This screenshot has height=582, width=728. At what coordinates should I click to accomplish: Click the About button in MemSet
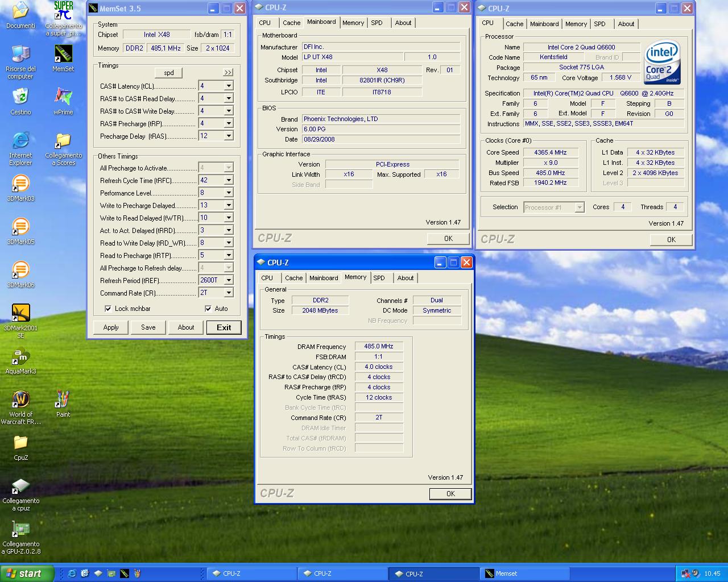(x=186, y=327)
